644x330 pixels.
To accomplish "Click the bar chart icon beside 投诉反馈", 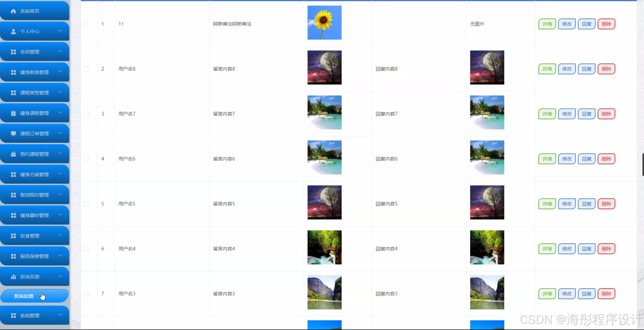I will tap(14, 277).
